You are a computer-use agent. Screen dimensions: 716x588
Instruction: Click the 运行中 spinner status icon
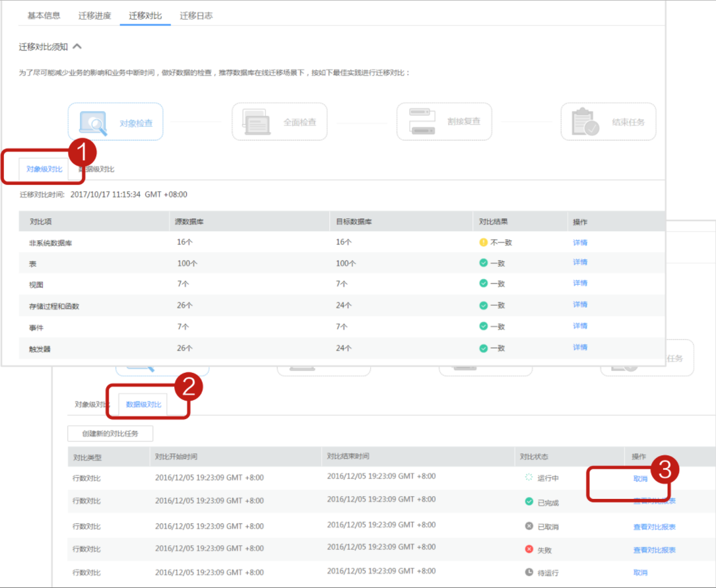(x=529, y=477)
